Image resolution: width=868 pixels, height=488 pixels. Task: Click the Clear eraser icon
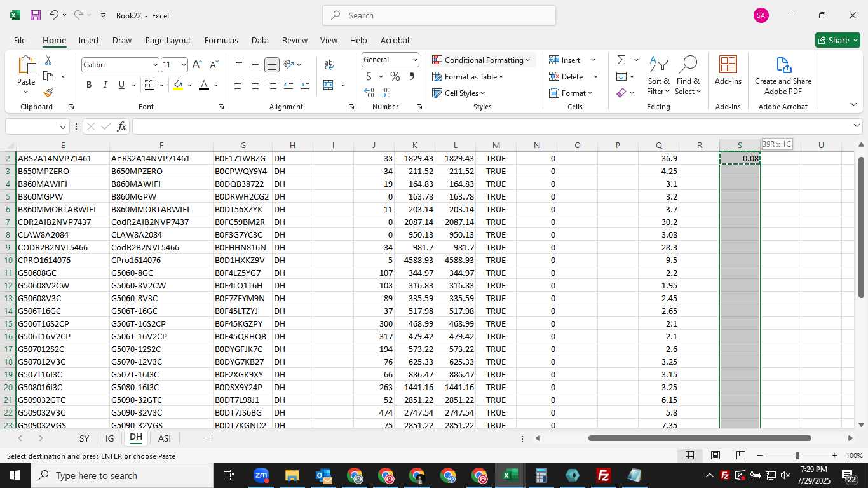621,93
